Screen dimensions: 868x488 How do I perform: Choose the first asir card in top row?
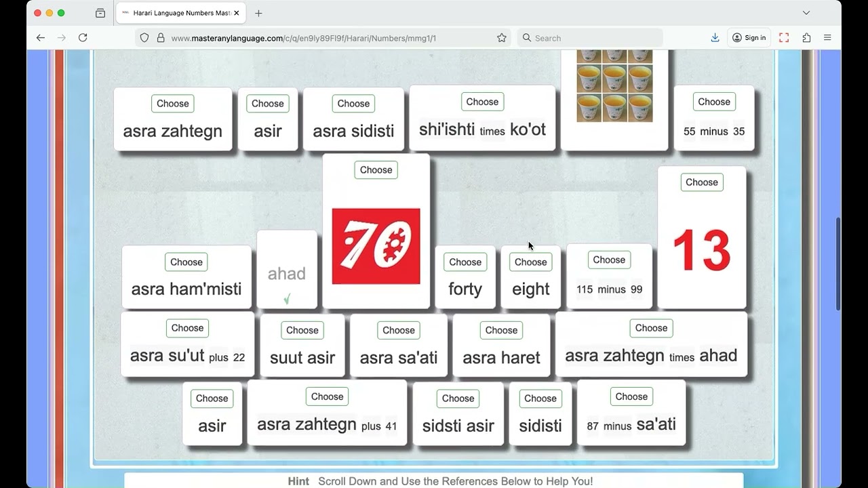268,104
